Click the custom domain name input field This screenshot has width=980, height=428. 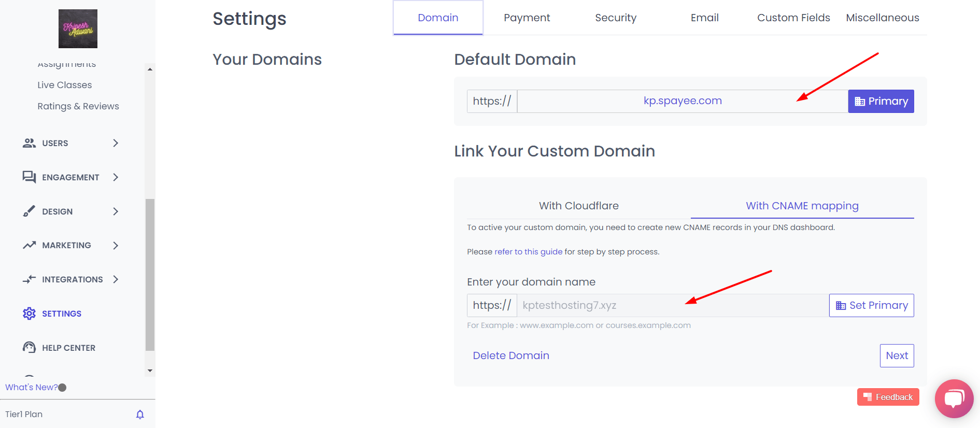pyautogui.click(x=672, y=306)
